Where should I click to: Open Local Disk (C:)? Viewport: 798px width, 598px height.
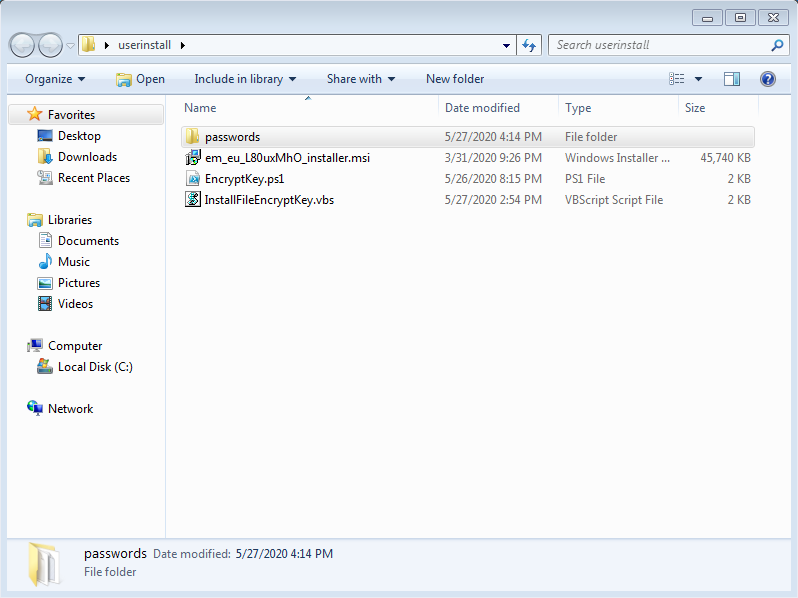95,367
